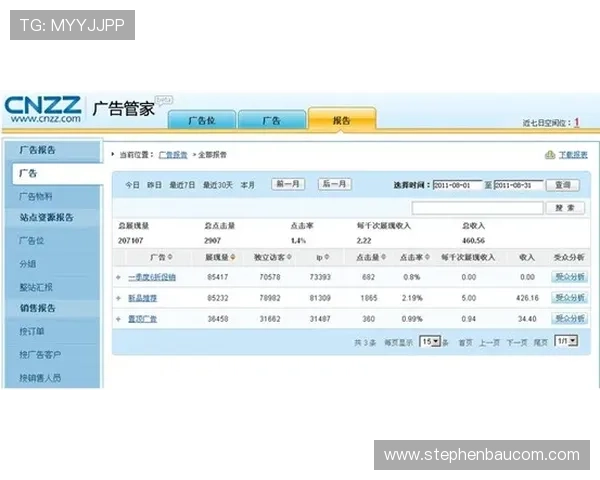Go to 上一页 in pagination
This screenshot has width=600, height=480.
click(489, 343)
